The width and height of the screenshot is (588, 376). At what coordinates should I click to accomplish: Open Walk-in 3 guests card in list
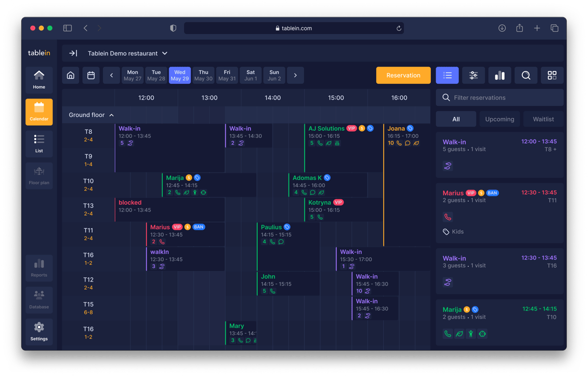coord(500,271)
